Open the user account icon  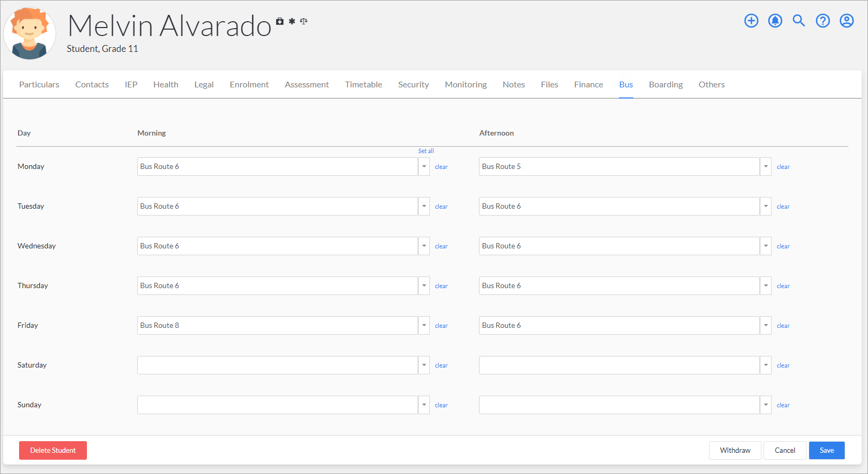846,21
